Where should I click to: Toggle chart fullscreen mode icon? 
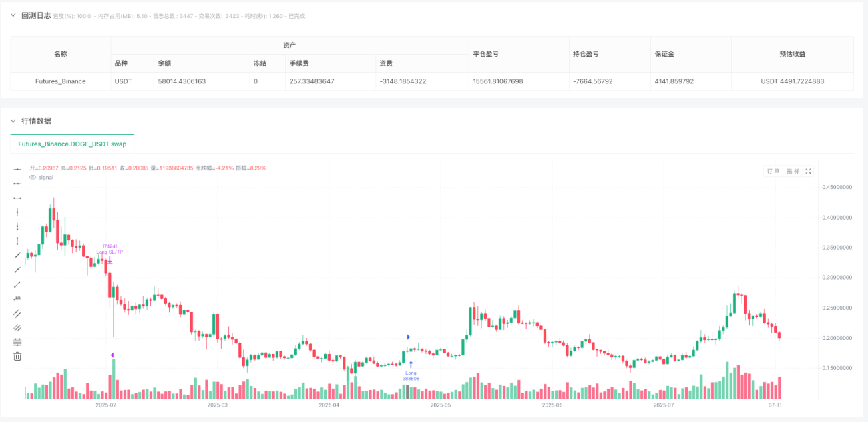pos(808,172)
